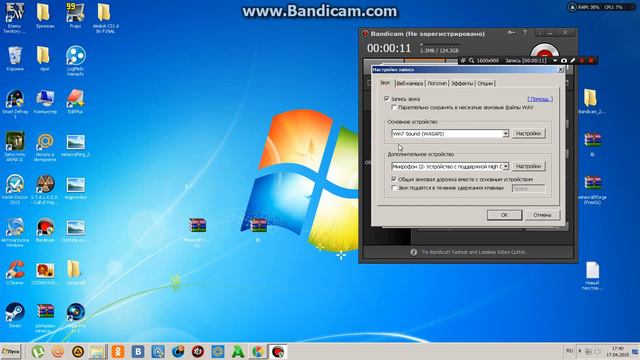Image resolution: width=640 pixels, height=360 pixels.
Task: Open the Steam desktop shortcut
Action: [x=15, y=315]
